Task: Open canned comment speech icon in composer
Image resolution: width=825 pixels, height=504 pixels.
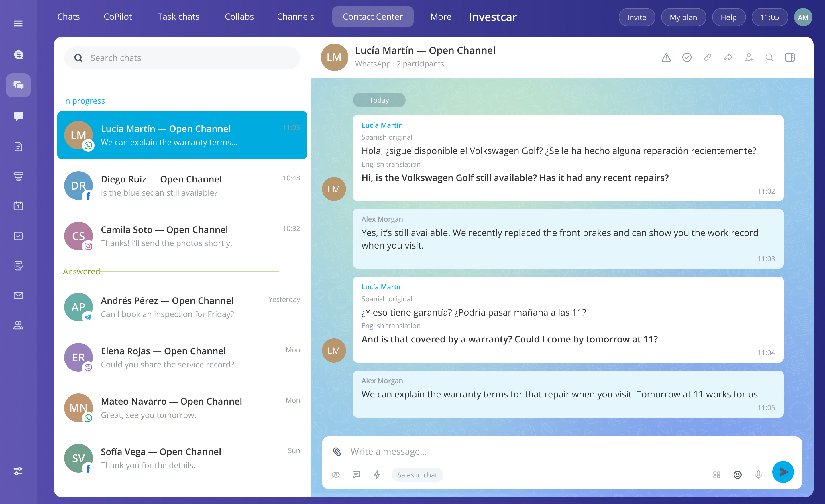Action: 356,475
